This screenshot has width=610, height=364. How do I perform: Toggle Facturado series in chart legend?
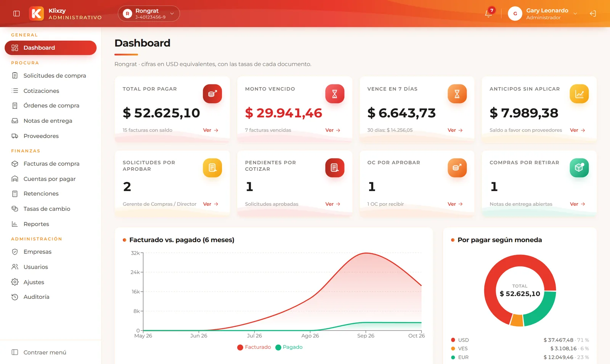point(254,347)
